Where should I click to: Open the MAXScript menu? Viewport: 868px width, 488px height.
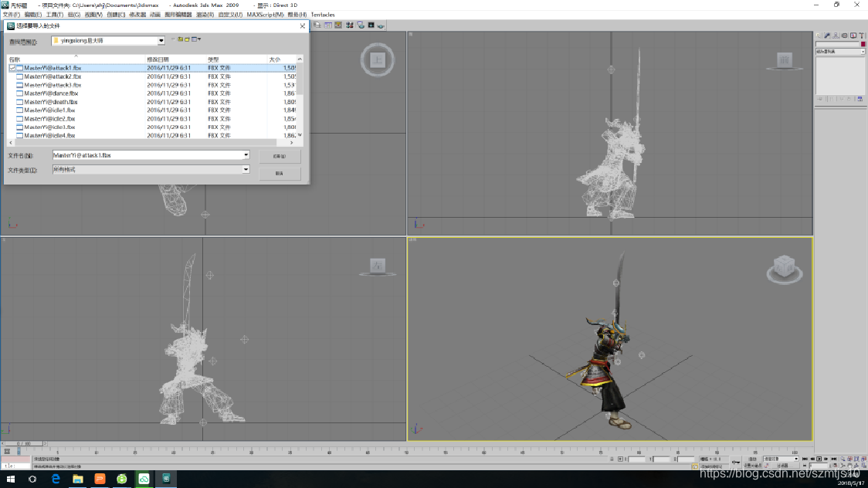click(265, 15)
